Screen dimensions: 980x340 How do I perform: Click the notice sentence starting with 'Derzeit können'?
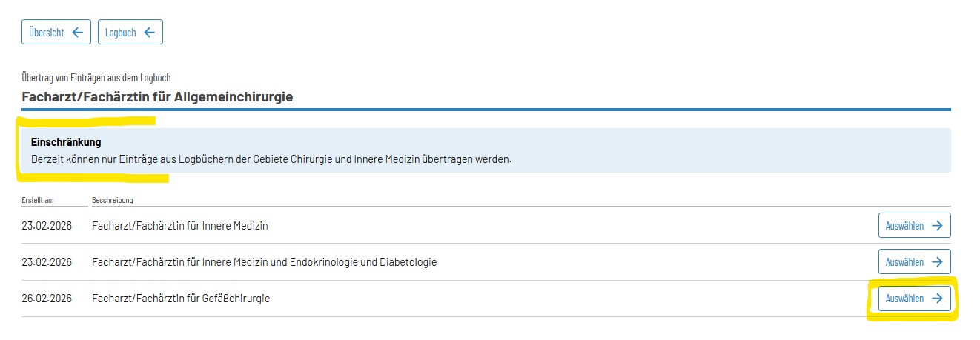tap(271, 159)
